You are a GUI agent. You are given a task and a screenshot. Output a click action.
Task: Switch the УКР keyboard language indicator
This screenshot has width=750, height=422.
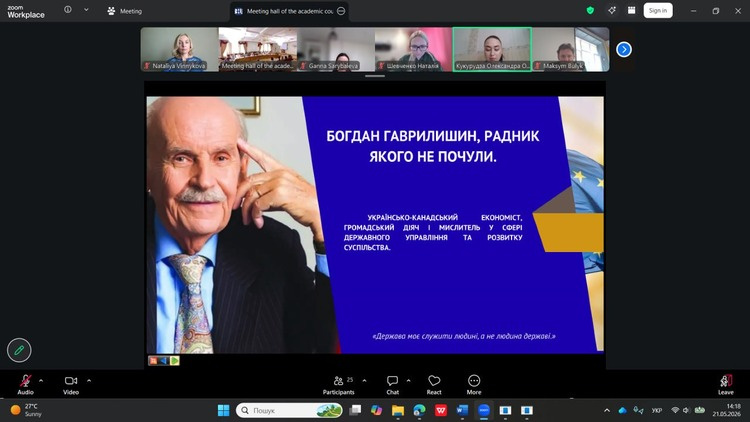click(657, 411)
